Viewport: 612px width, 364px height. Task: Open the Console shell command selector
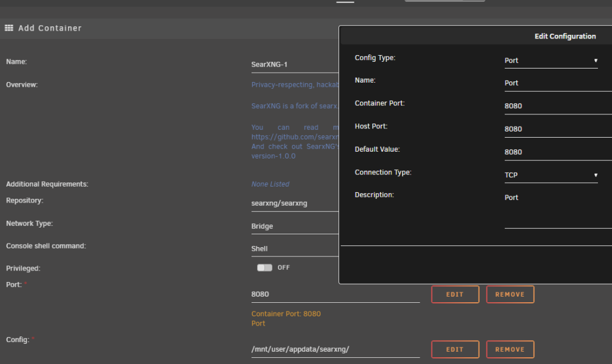[295, 249]
